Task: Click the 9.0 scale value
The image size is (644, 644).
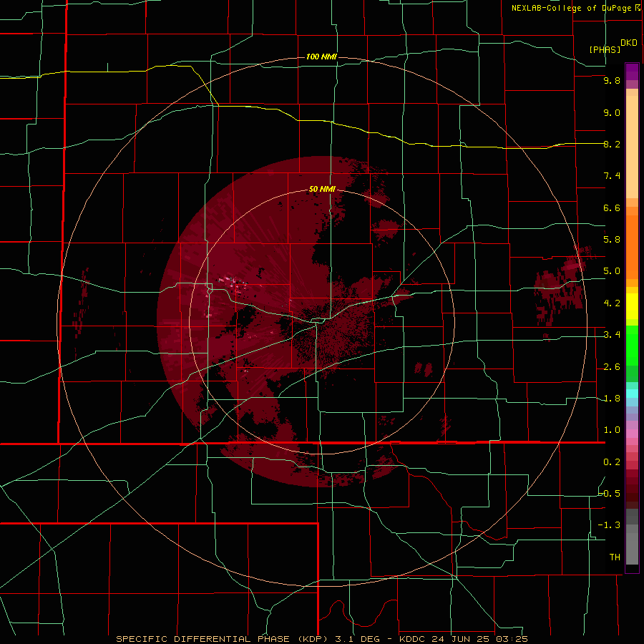Action: point(612,112)
